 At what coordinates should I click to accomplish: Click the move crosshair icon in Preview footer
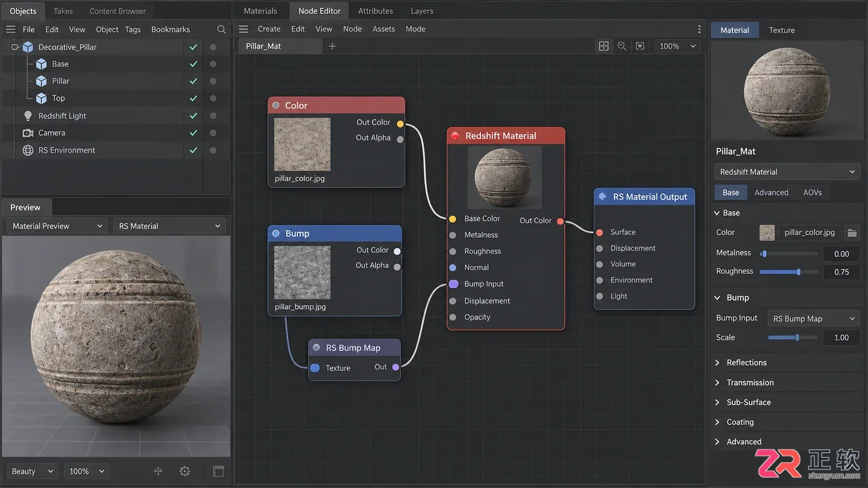[158, 471]
